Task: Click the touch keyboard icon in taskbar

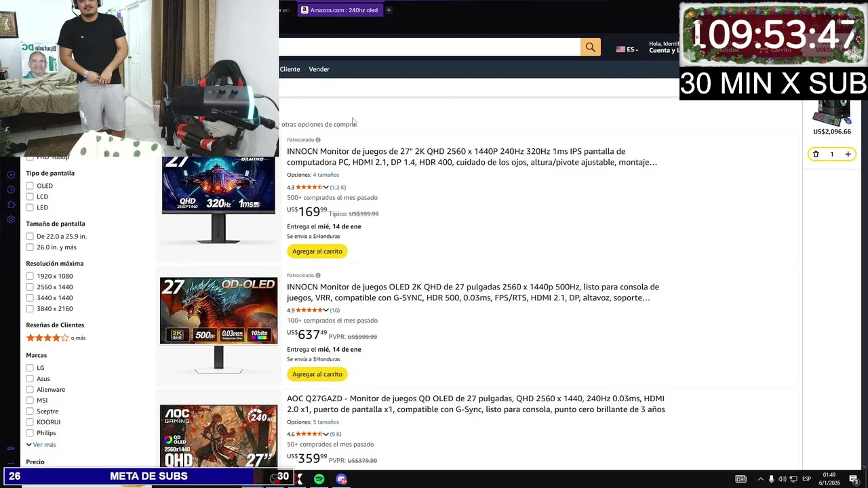Action: 741,479
